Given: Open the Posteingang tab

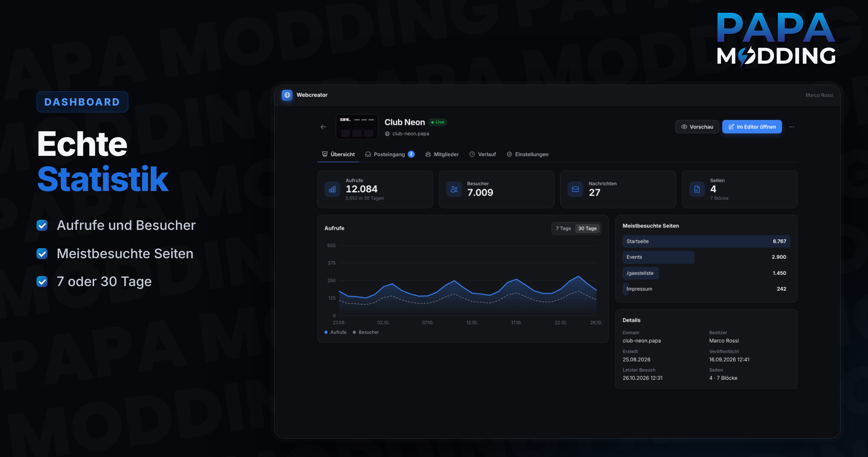Looking at the screenshot, I should coord(390,154).
